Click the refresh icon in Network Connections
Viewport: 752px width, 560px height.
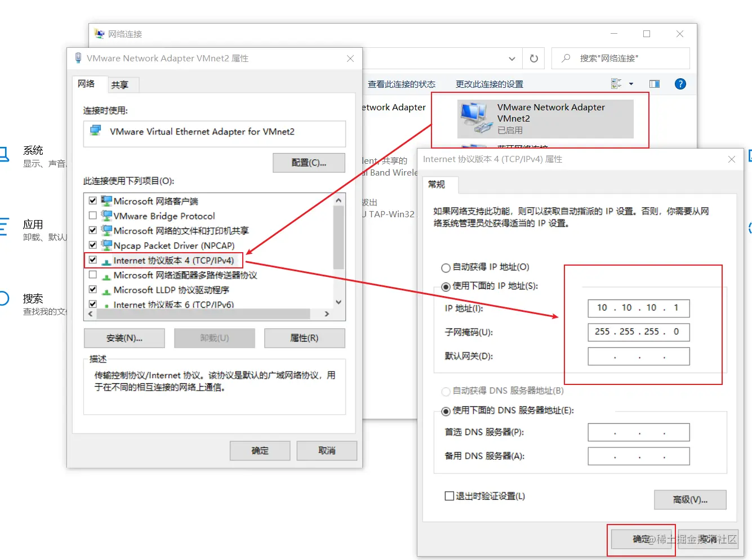pos(533,59)
